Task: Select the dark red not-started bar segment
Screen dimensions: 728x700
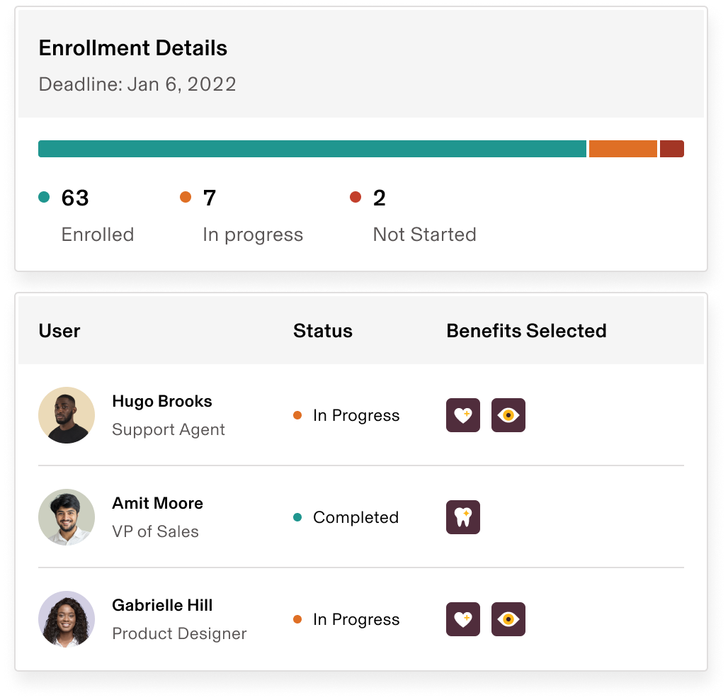Action: tap(672, 149)
